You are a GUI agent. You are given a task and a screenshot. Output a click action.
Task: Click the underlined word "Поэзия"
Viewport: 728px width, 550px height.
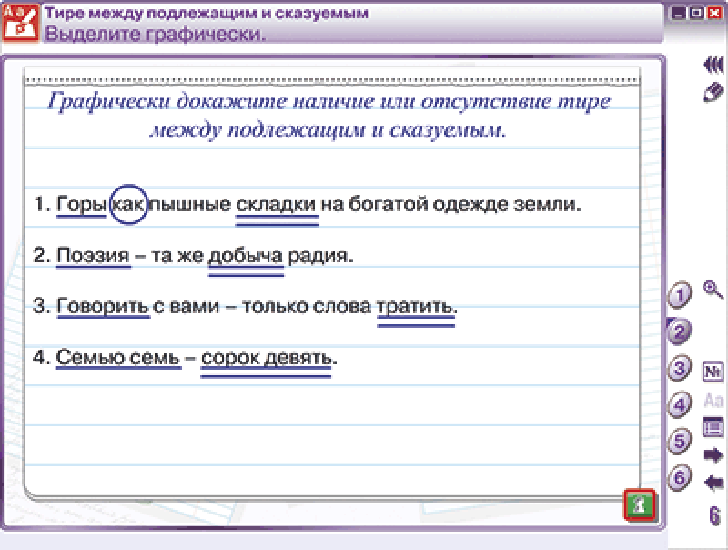pyautogui.click(x=93, y=256)
